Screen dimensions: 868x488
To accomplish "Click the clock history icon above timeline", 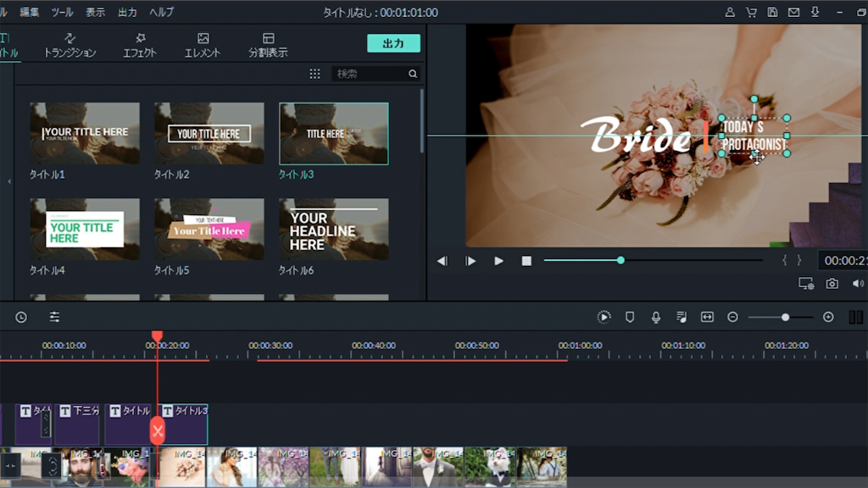I will click(21, 317).
